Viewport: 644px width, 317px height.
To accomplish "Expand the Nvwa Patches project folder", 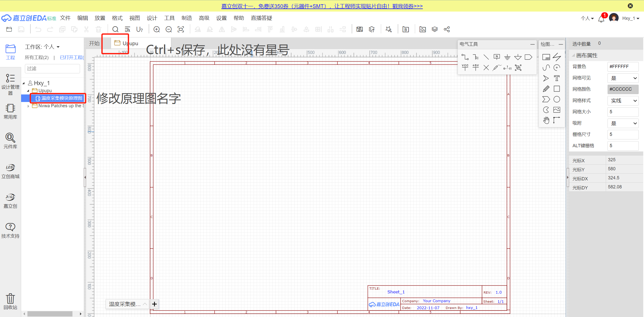I will (28, 106).
